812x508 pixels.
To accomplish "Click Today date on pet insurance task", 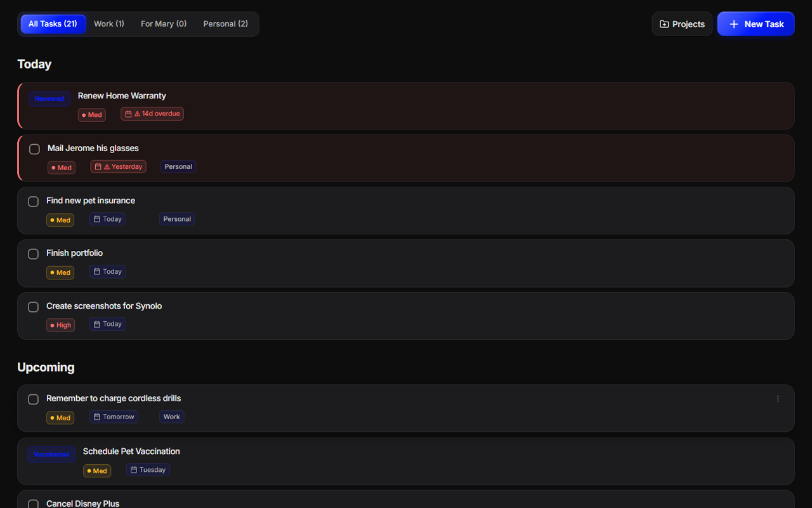I will point(107,219).
